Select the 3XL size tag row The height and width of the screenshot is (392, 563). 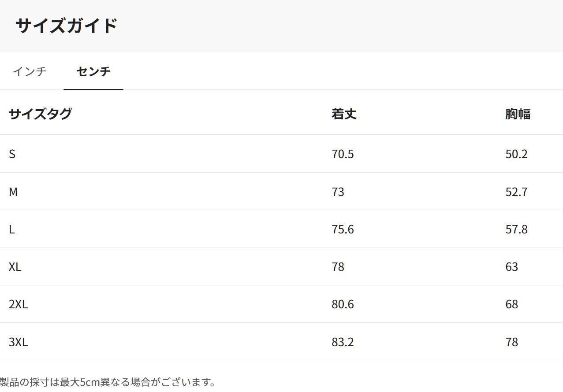click(19, 342)
